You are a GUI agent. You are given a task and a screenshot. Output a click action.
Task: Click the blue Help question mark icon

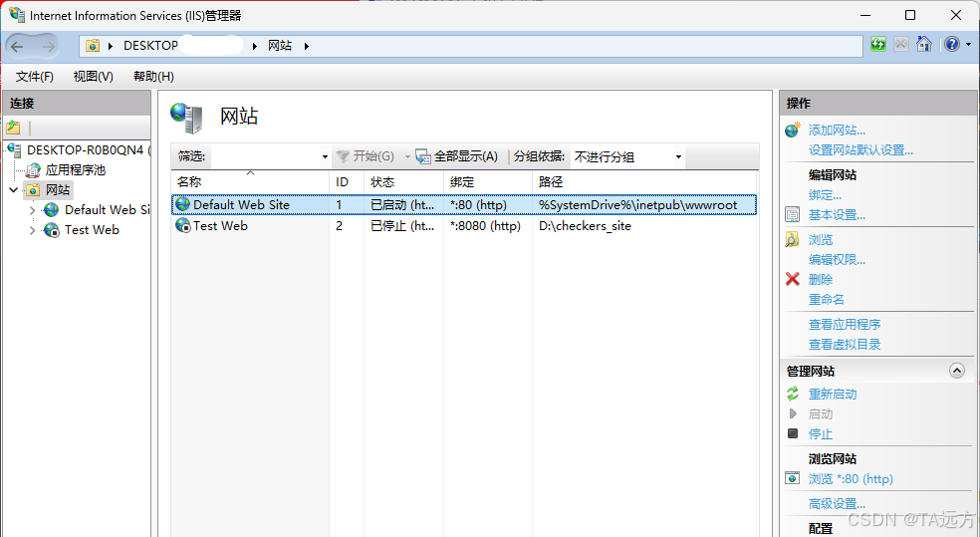[951, 45]
